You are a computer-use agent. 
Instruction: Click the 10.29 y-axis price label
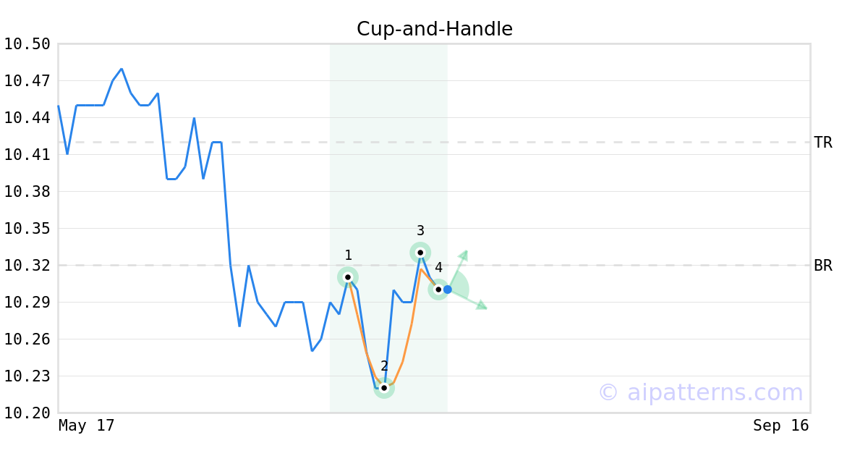click(x=27, y=303)
